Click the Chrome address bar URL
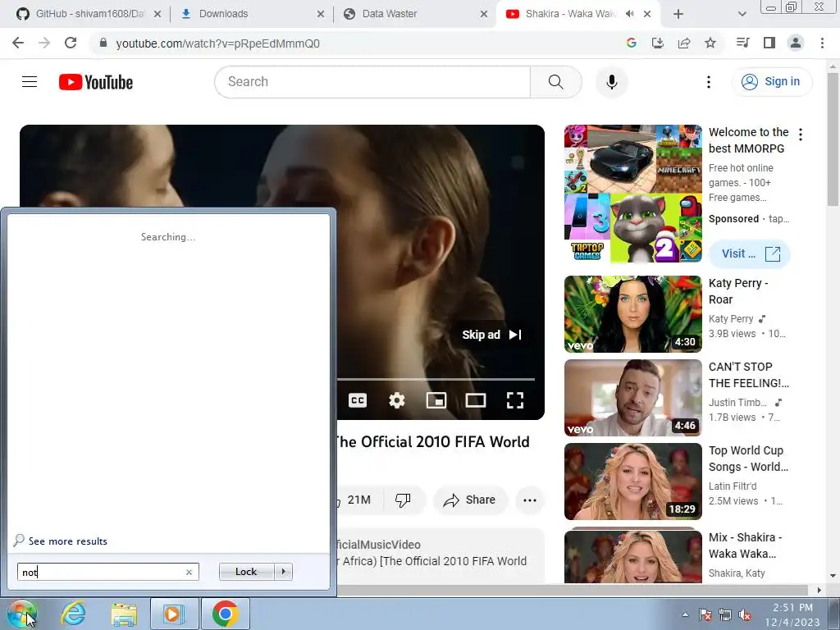The width and height of the screenshot is (840, 630). pyautogui.click(x=217, y=43)
